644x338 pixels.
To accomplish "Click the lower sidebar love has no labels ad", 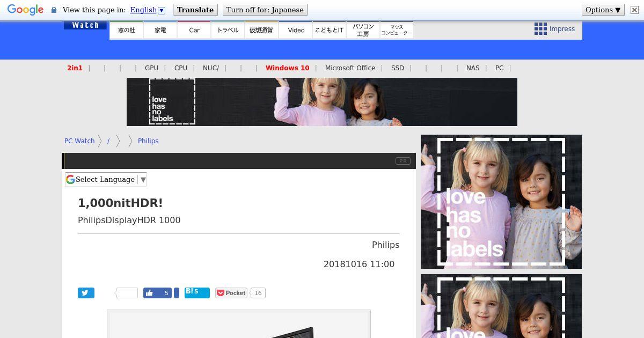I will pyautogui.click(x=501, y=306).
